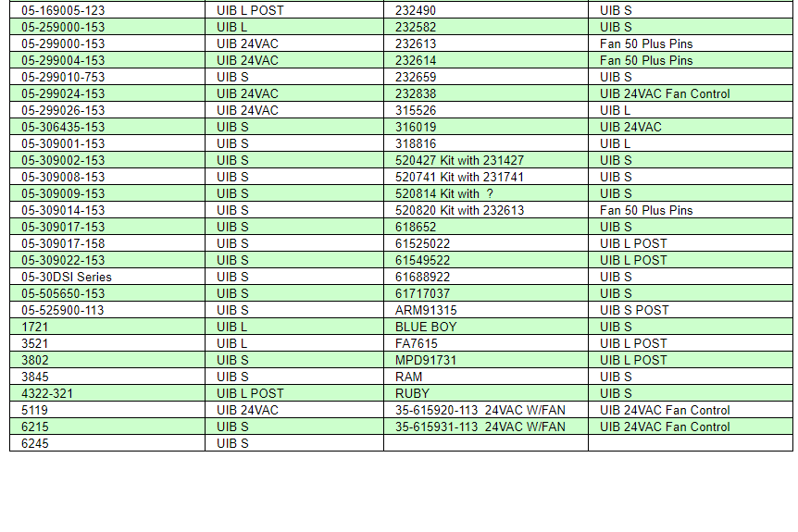Viewport: 798px width, 532px height.
Task: Click the FA7615 cell
Action: click(418, 344)
